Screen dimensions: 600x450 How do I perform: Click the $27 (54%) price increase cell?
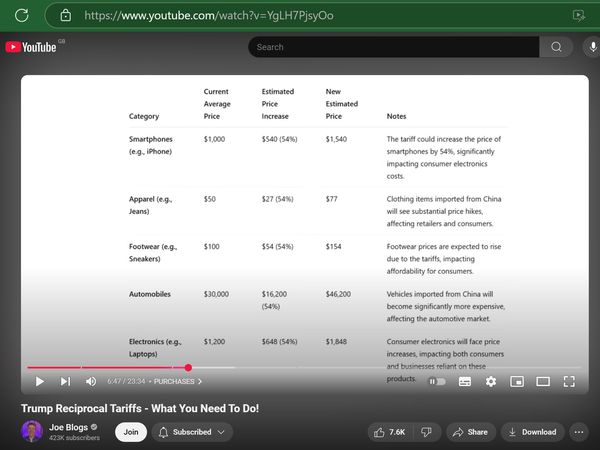point(277,199)
